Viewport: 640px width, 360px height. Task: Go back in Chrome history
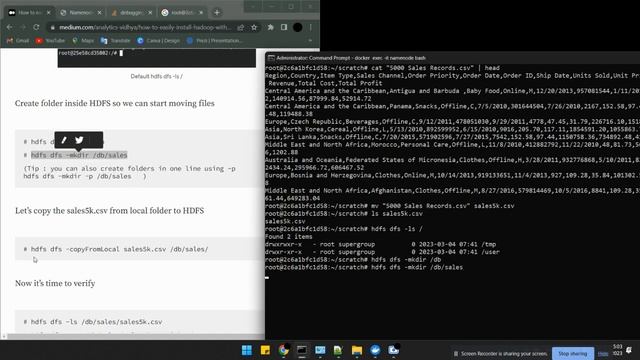click(9, 27)
